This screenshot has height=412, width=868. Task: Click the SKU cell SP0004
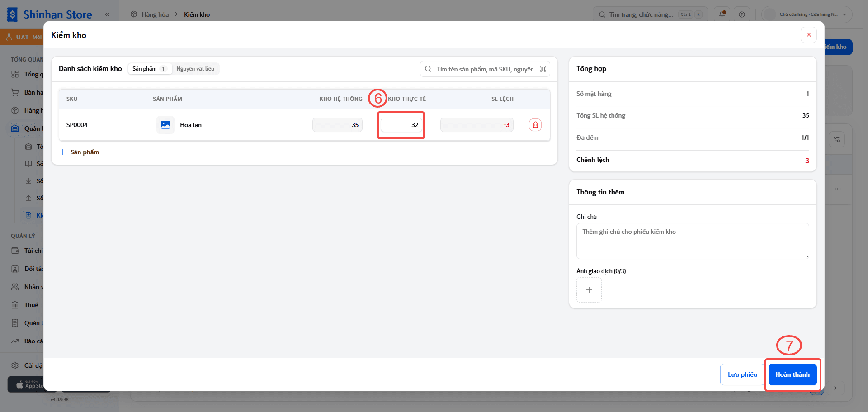[77, 125]
